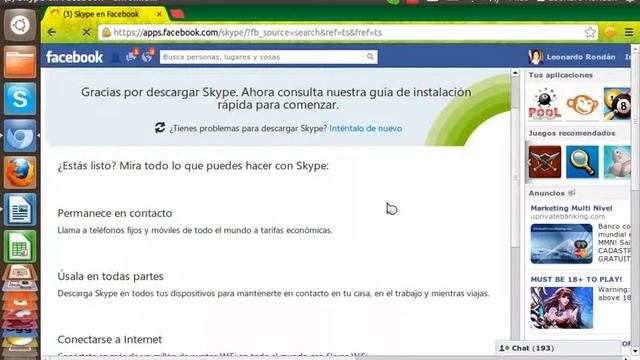The height and width of the screenshot is (360, 640).
Task: Click the search magnifier button
Action: [370, 57]
